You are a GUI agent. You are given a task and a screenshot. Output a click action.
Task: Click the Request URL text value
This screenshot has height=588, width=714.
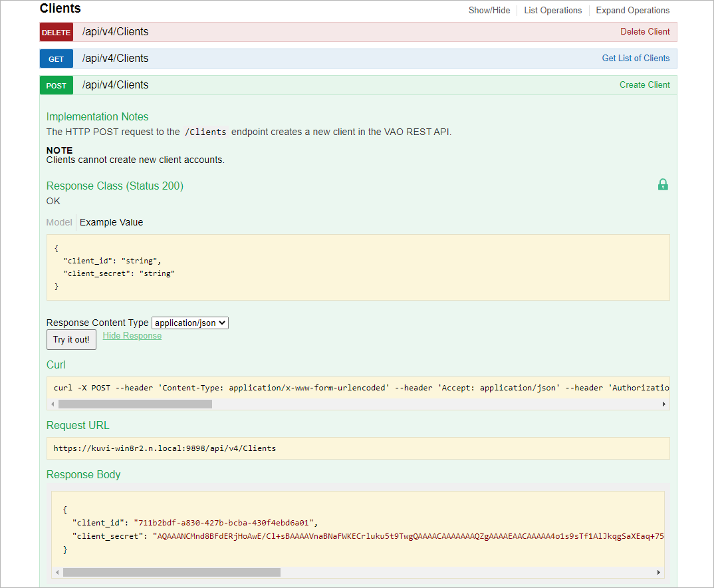164,448
